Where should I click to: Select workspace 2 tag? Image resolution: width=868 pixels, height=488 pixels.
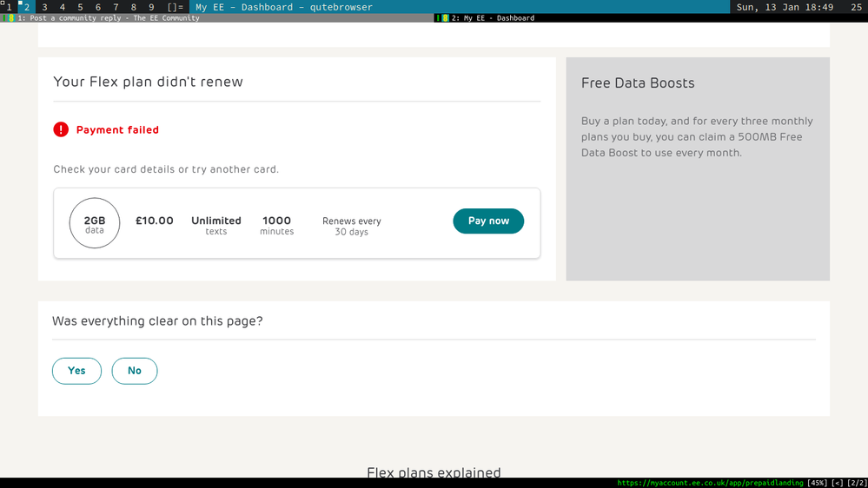pos(26,7)
